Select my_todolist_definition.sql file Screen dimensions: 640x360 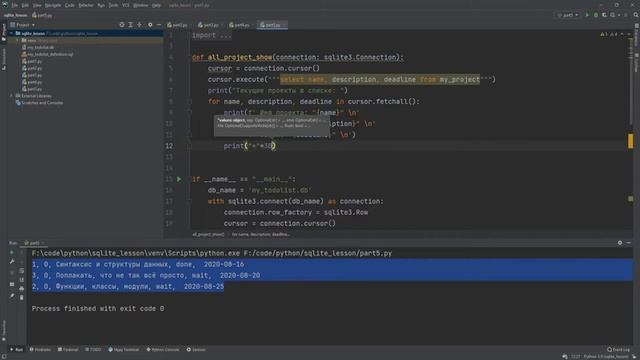[47, 54]
